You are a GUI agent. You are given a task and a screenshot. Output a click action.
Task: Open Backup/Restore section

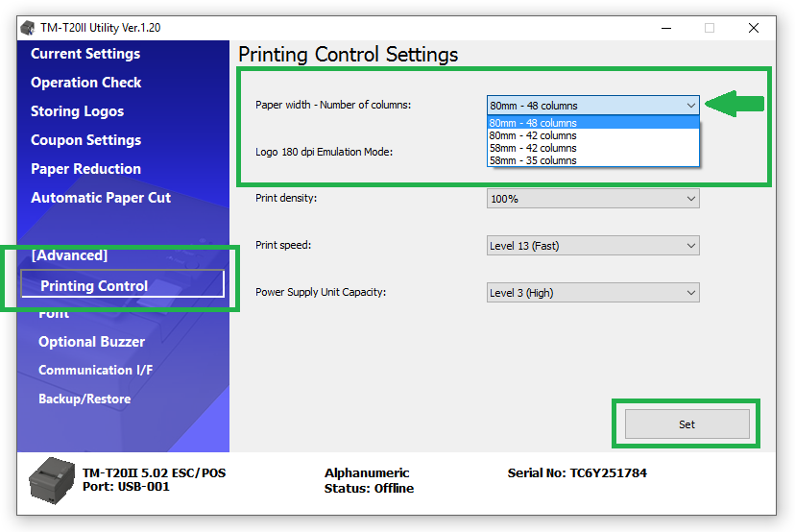click(84, 399)
